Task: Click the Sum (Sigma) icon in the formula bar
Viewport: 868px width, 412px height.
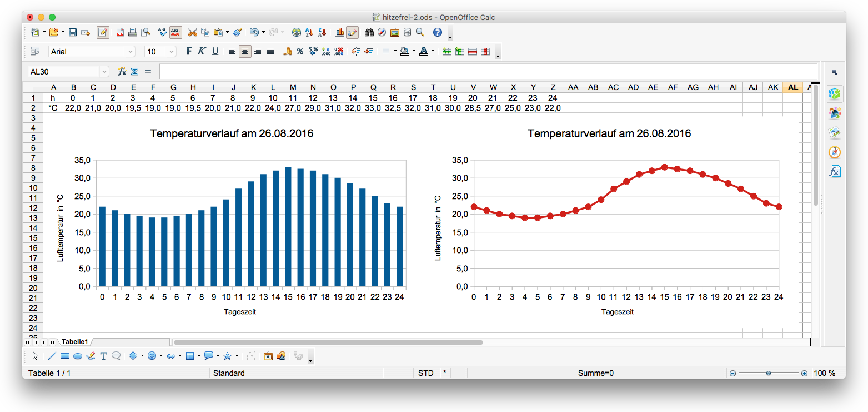Action: (134, 71)
